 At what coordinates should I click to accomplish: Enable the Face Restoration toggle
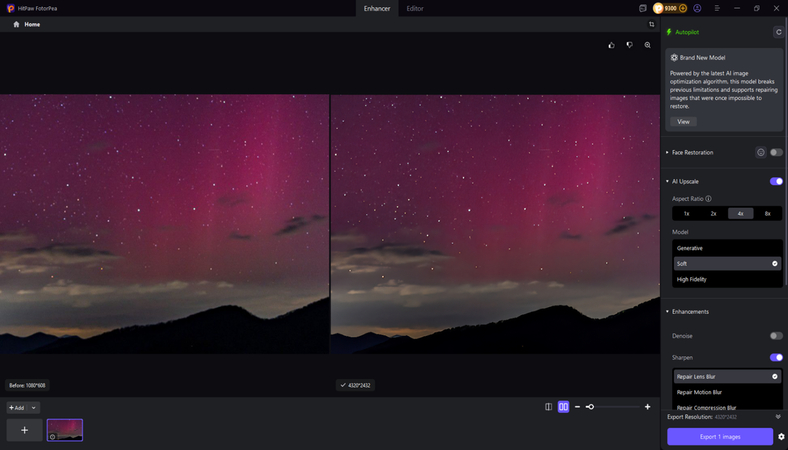pyautogui.click(x=776, y=152)
